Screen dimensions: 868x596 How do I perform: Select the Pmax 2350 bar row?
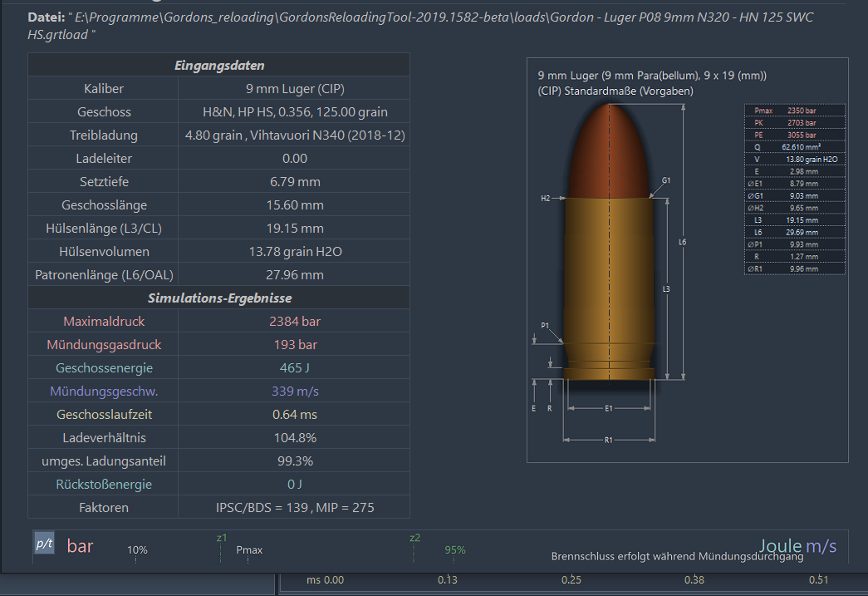point(795,111)
